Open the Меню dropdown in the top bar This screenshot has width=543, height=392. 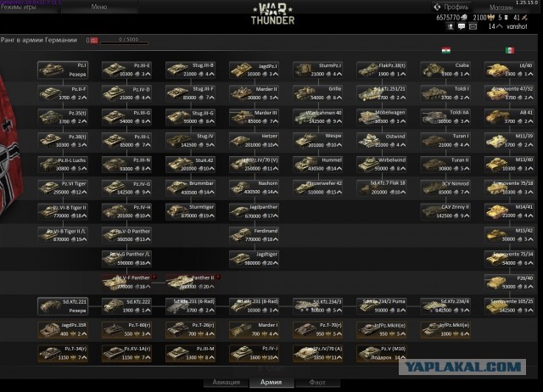point(99,7)
